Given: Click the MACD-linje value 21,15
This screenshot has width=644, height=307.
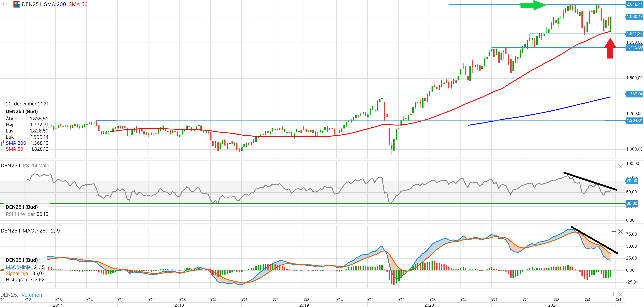Looking at the screenshot, I should 39,268.
